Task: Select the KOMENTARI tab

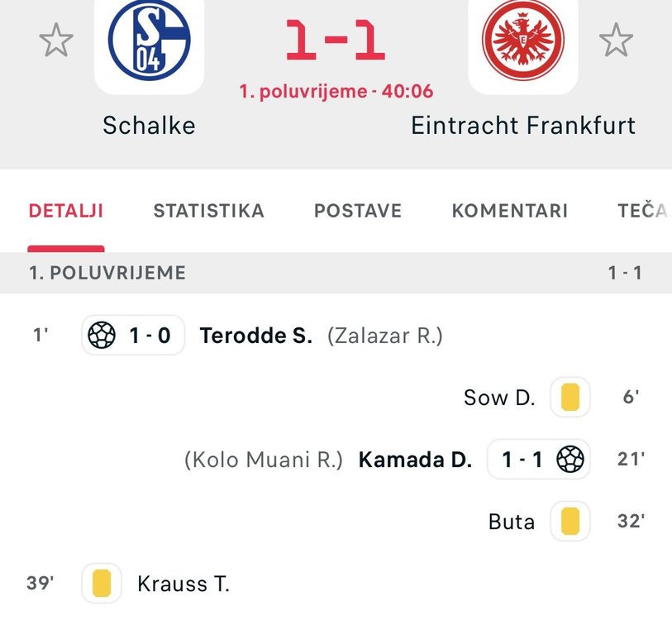Action: tap(509, 211)
